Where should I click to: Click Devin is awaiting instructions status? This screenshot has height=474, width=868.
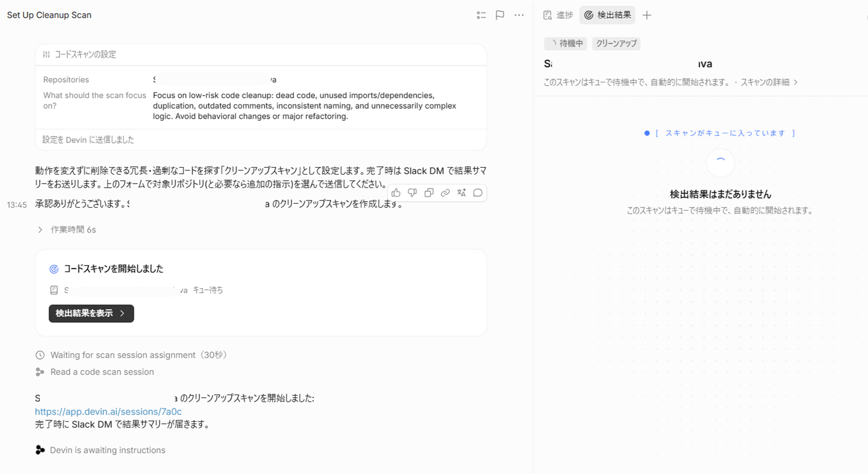point(108,450)
